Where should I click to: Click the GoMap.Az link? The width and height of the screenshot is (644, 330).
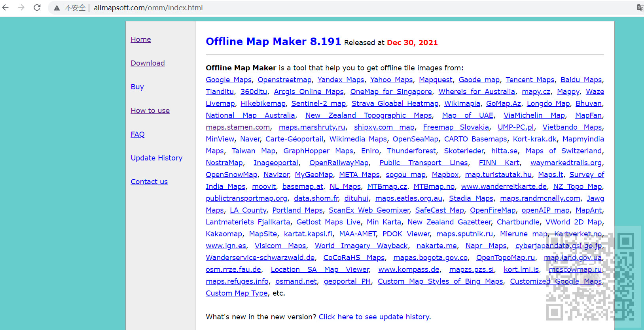(504, 104)
